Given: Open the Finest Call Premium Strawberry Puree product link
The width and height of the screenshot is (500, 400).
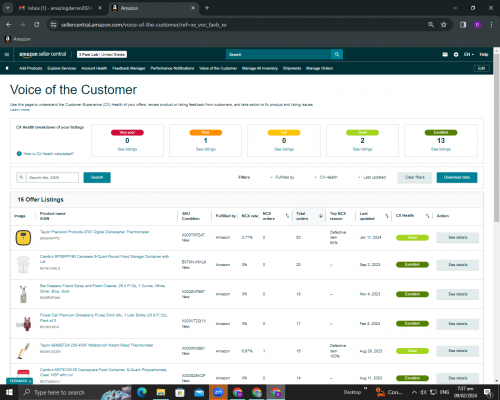Looking at the screenshot, I should click(x=104, y=318).
